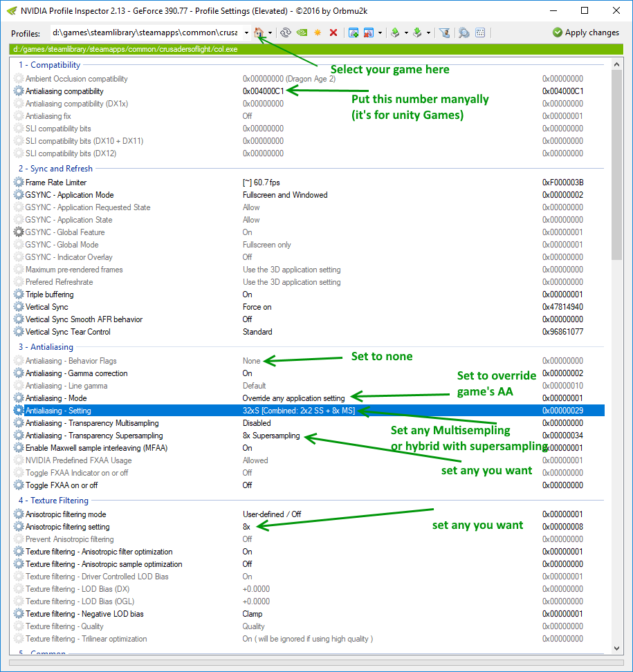Select the Vertical Sync setting row
Image resolution: width=633 pixels, height=672 pixels.
coord(47,307)
